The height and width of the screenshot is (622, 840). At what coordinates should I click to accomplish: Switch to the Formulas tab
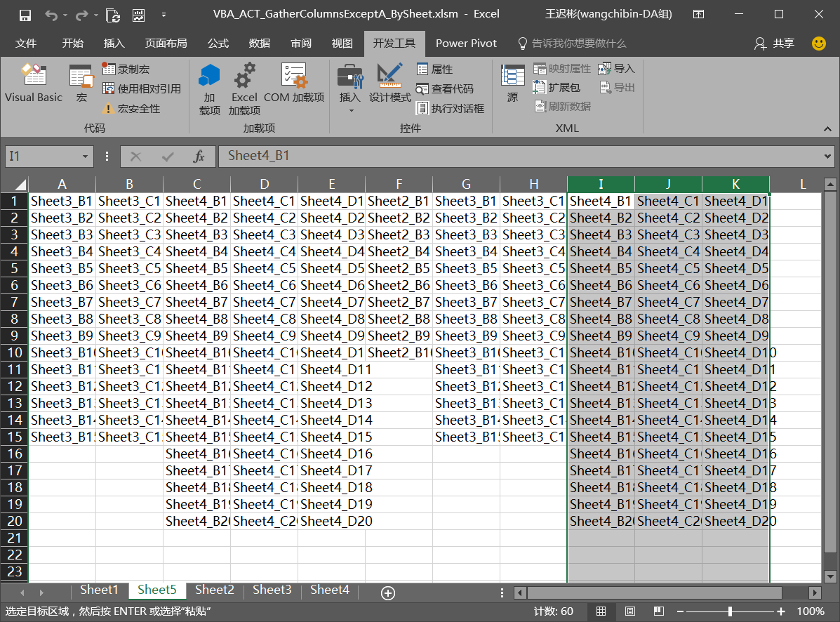(218, 44)
